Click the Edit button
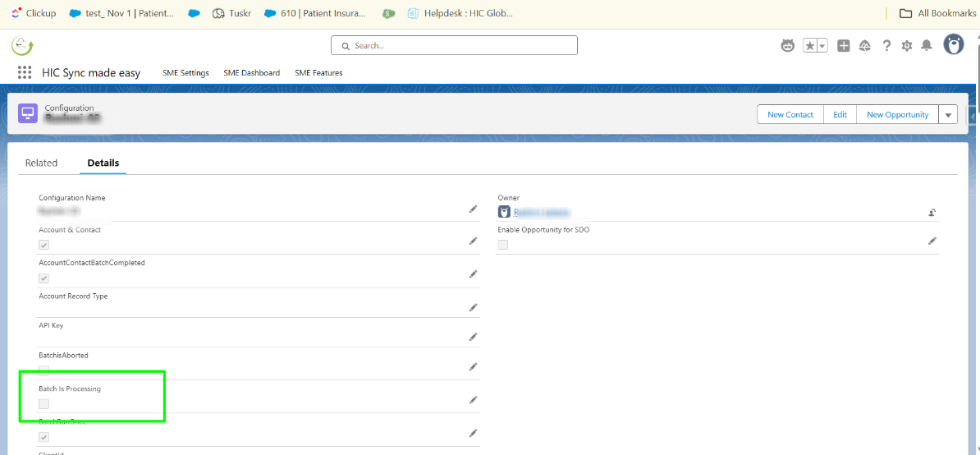The height and width of the screenshot is (455, 980). click(840, 114)
